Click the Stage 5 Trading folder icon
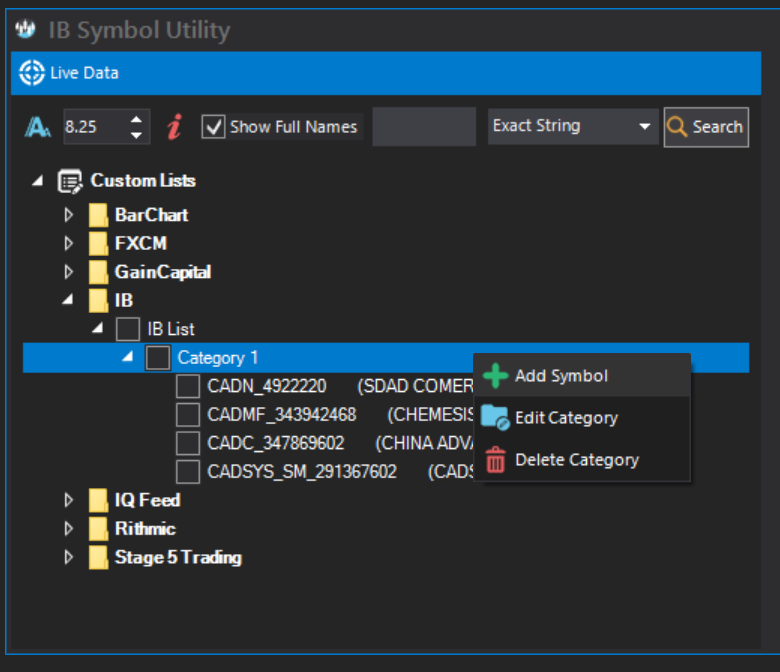 pos(98,557)
